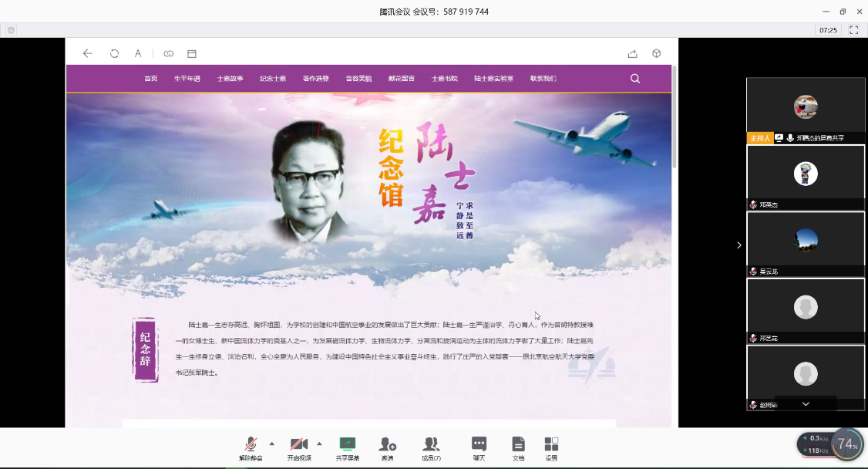Click the 献花留言 navigation link
Screen dimensions: 868x469
401,79
